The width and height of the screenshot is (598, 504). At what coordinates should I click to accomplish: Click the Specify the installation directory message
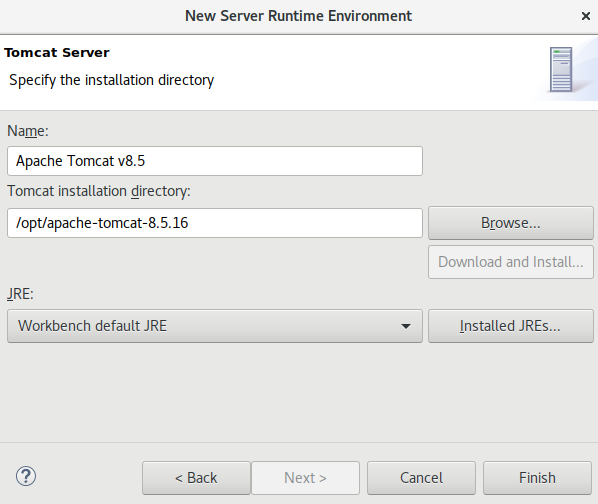point(111,80)
